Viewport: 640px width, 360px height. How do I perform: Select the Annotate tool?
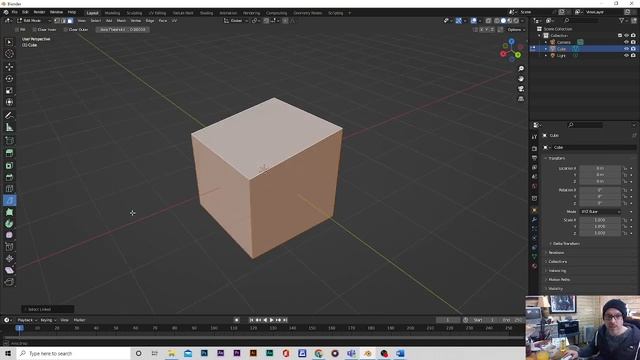[9, 116]
